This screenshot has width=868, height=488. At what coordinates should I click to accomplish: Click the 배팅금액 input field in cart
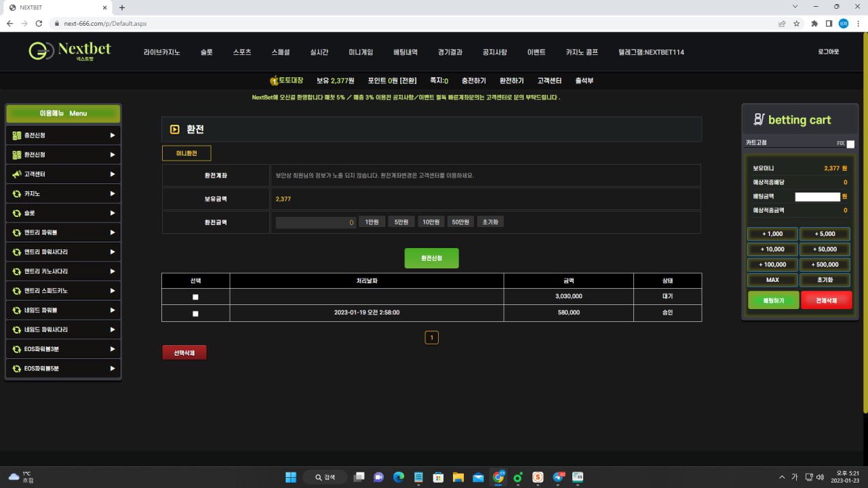pos(817,197)
